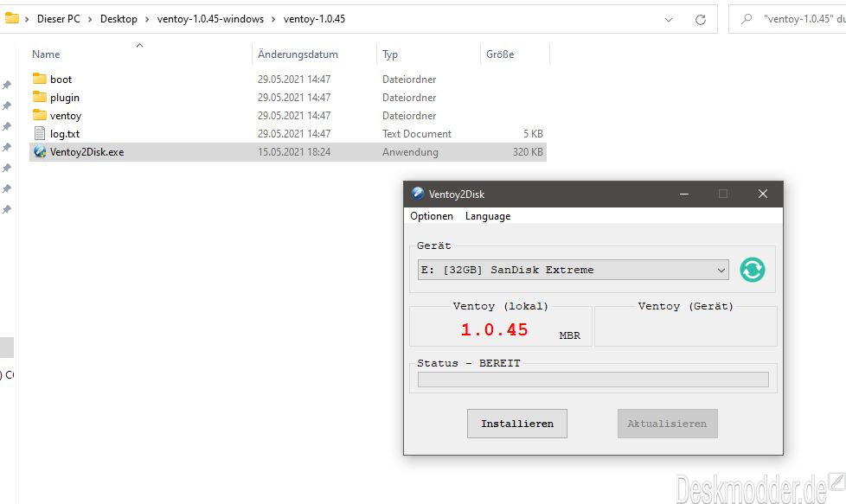Minimize the Ventoy2Disk window
Image resolution: width=846 pixels, height=504 pixels.
tap(684, 194)
